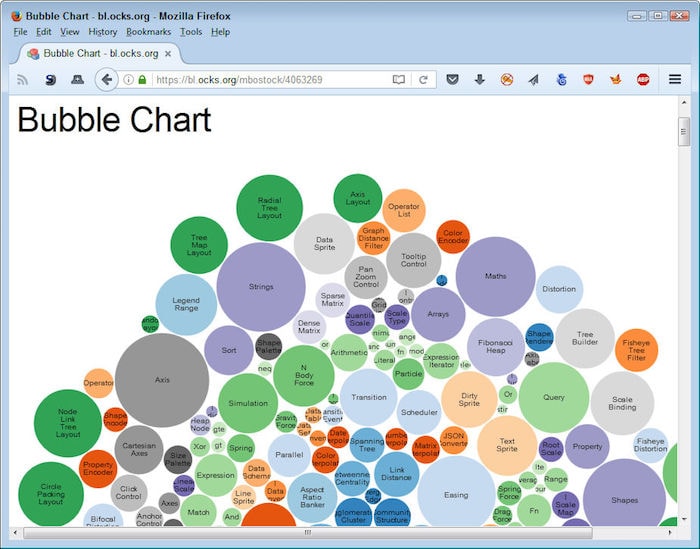Click the RSS feed subscribe icon
This screenshot has width=700, height=549.
tap(22, 80)
